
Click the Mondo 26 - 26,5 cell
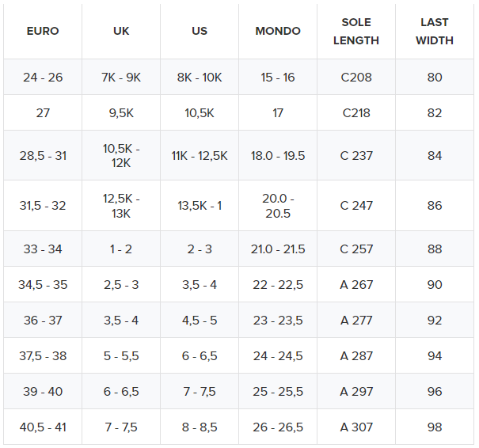[278, 427]
